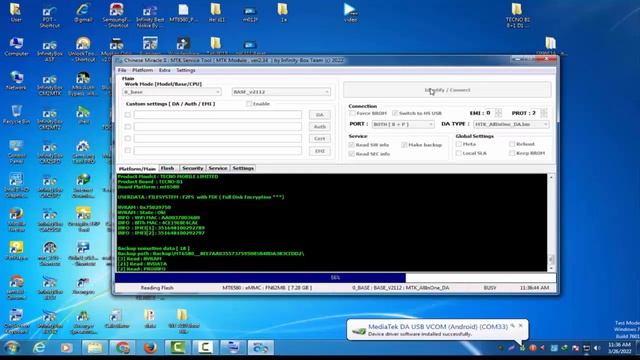Open the itel it11 folder icon
Screen dimensions: 640x360
coord(216,12)
